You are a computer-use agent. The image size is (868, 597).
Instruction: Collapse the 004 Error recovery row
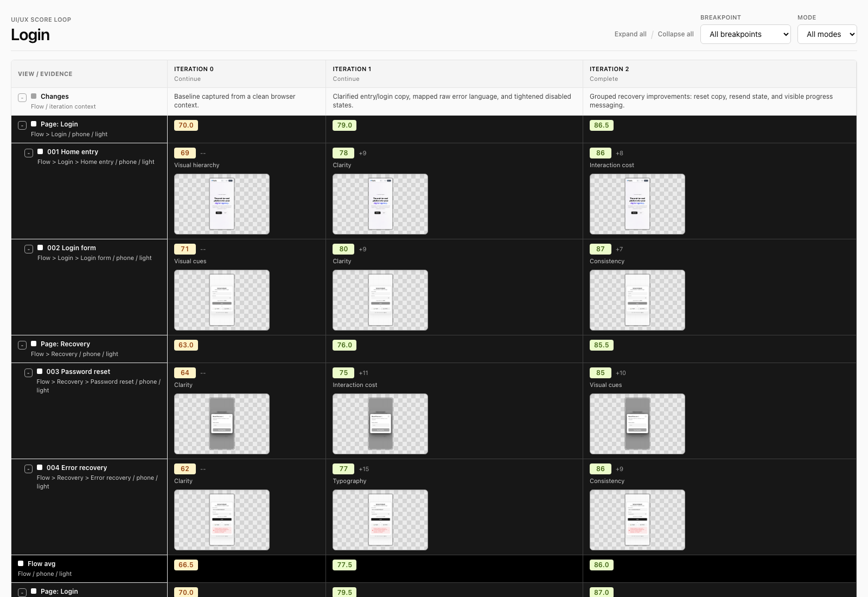click(28, 469)
